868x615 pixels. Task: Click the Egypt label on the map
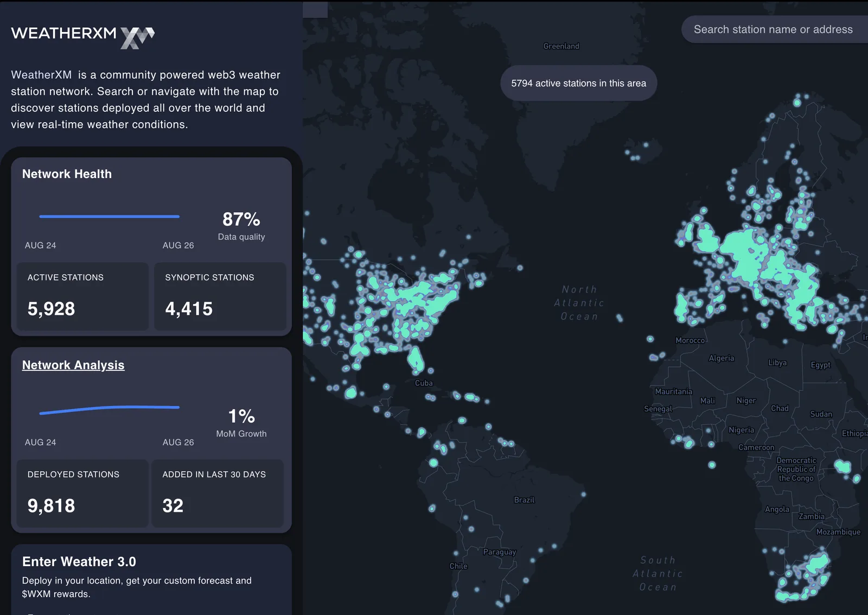point(820,365)
